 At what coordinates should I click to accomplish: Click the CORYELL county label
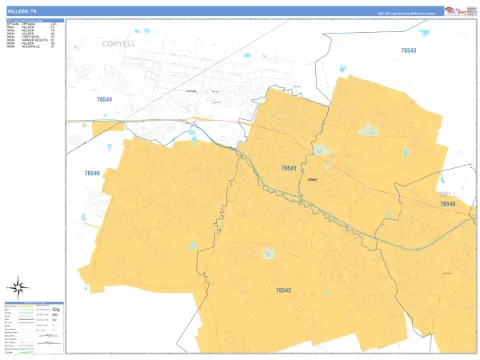click(119, 44)
